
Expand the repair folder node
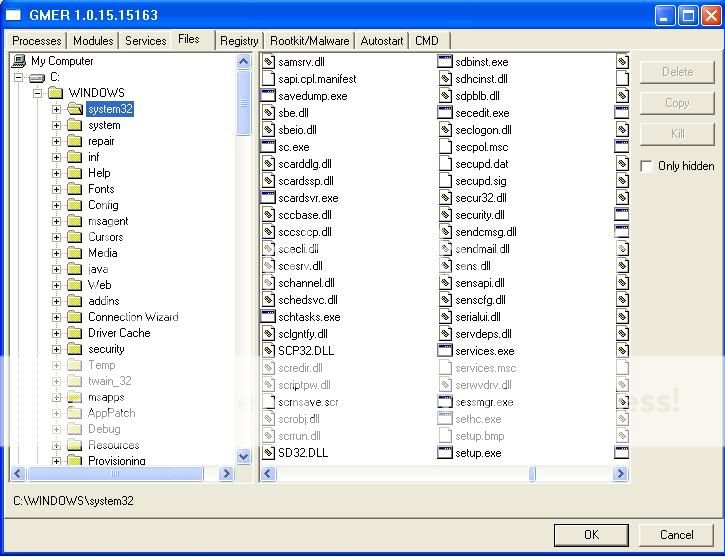tap(56, 141)
